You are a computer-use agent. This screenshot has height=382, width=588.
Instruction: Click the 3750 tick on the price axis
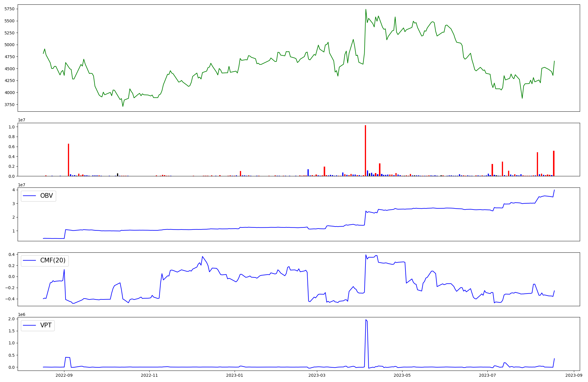[x=9, y=105]
